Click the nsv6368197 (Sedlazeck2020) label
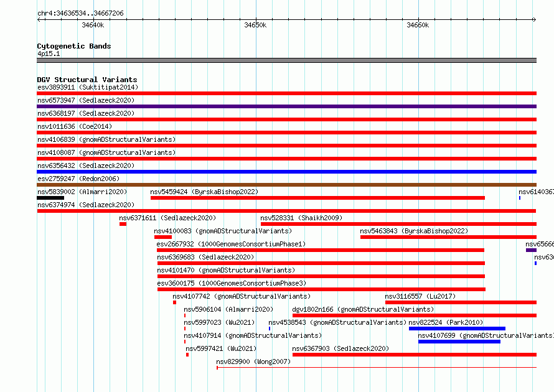The image size is (554, 392). tap(86, 113)
